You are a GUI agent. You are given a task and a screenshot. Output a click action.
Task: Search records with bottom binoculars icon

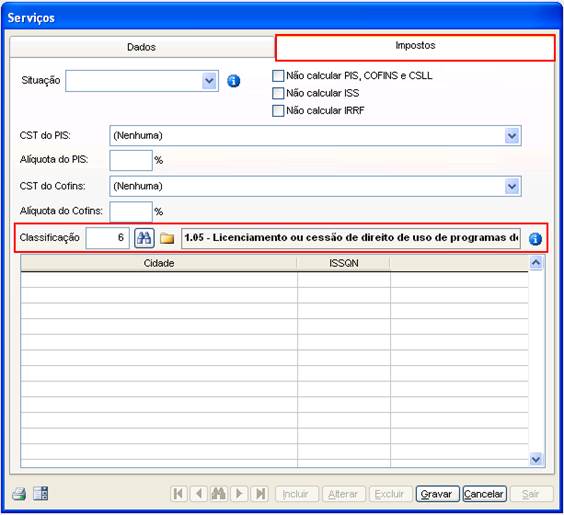(219, 494)
